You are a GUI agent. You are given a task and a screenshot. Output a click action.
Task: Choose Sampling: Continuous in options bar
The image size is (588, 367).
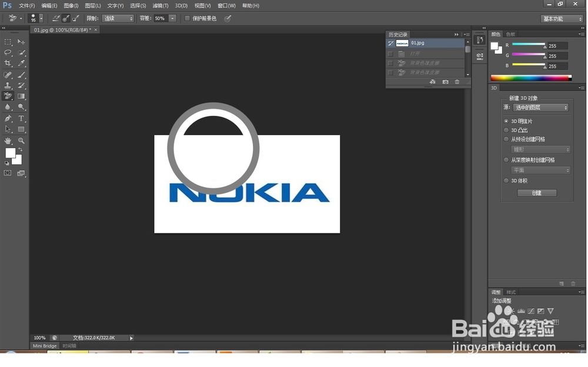pyautogui.click(x=56, y=18)
